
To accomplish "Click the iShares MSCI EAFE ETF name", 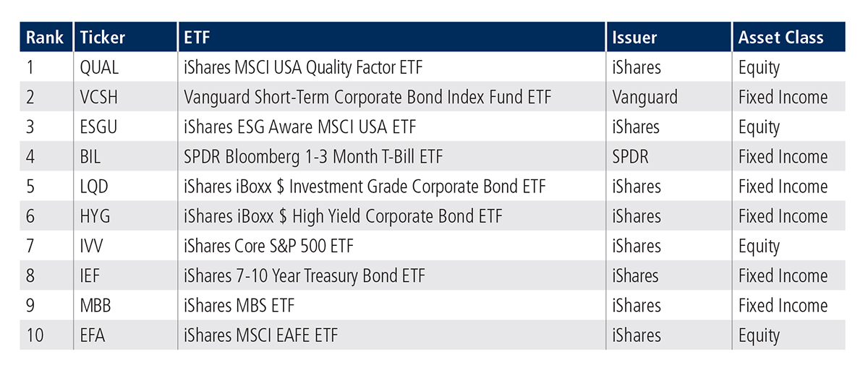I will coord(260,336).
